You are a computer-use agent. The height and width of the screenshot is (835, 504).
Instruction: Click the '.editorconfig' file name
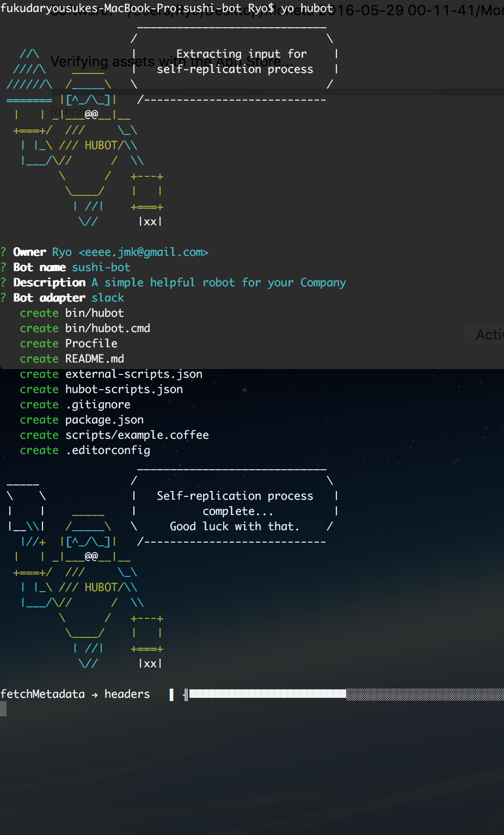(x=108, y=450)
